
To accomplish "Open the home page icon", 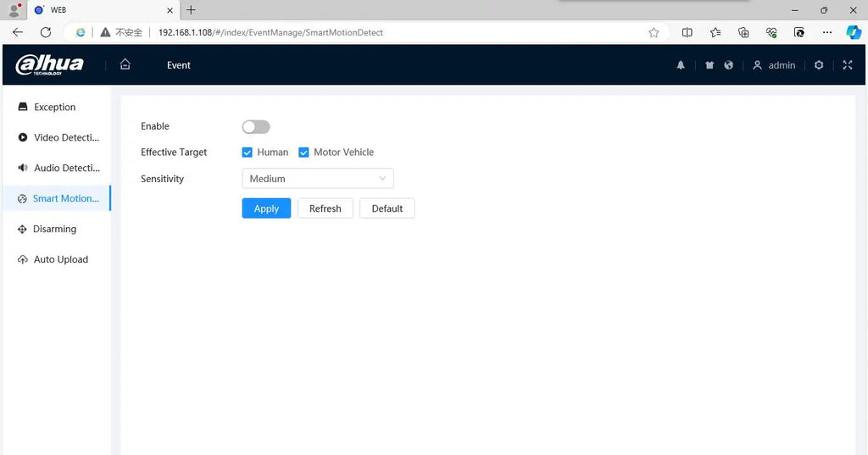I will pos(125,64).
